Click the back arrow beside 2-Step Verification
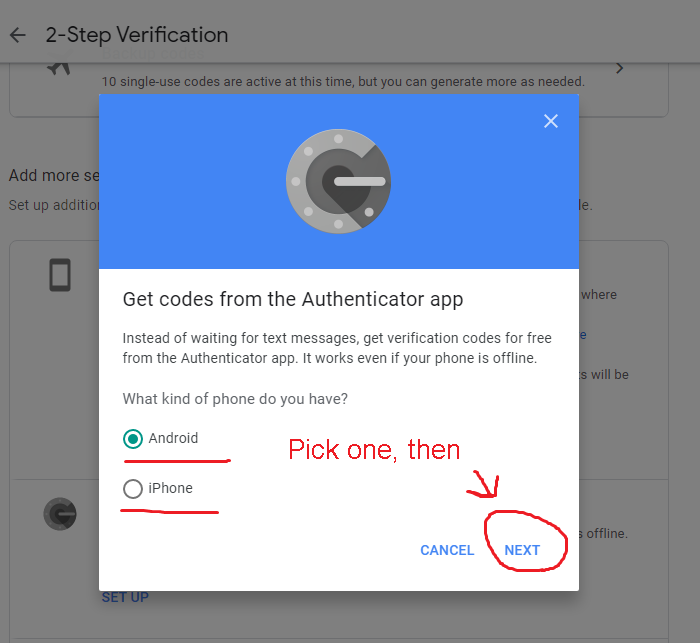The width and height of the screenshot is (700, 643). pos(18,35)
